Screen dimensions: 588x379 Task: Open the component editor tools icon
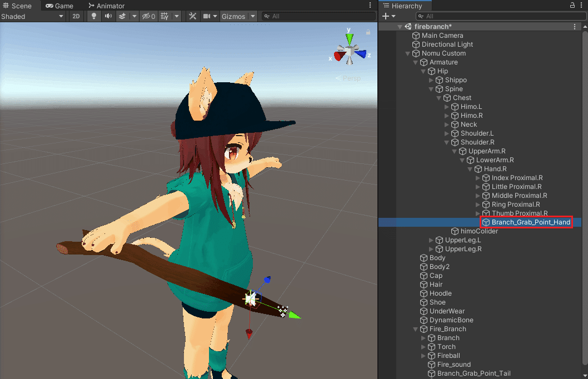point(193,16)
